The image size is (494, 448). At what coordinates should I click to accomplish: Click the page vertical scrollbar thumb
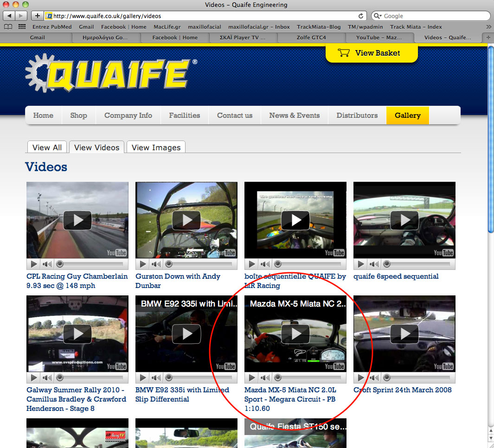(x=491, y=140)
